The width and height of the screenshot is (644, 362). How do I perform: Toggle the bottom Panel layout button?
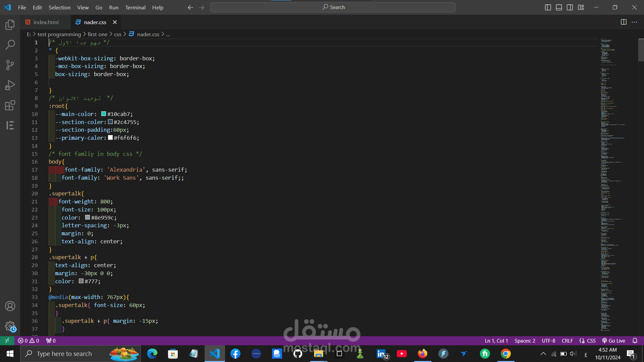coord(559,7)
